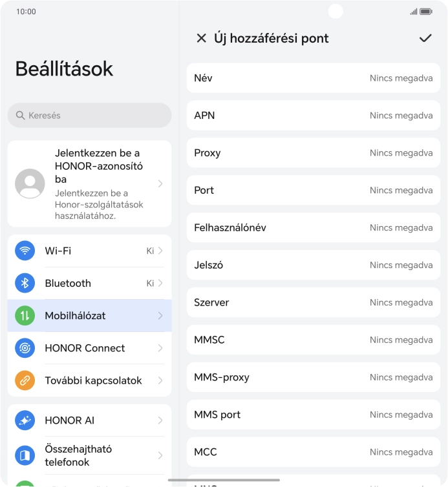Screen dimensions: 448x487
Task: Tap the Összehajtható telefonok icon
Action: pyautogui.click(x=25, y=455)
